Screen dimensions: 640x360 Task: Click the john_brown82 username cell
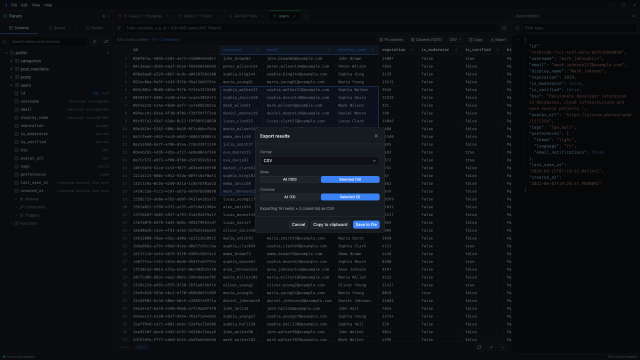click(242, 58)
